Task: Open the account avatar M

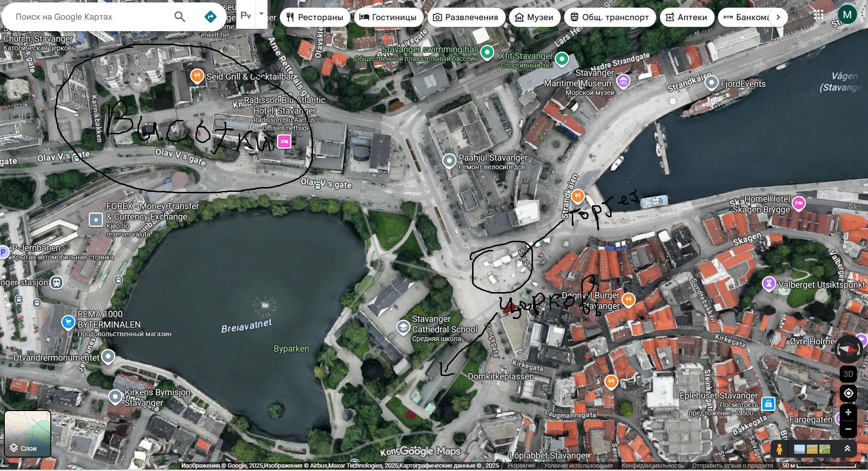Action: (847, 15)
